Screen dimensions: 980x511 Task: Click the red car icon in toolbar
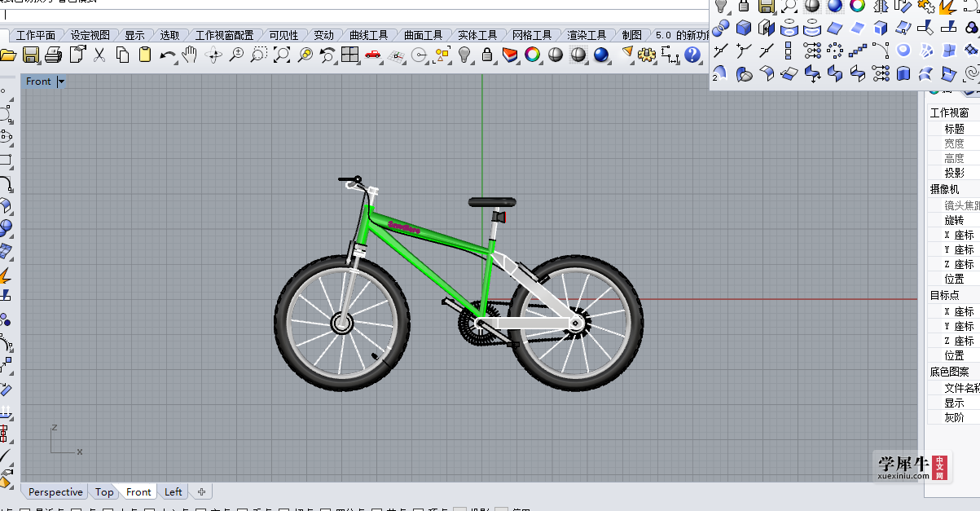(373, 55)
